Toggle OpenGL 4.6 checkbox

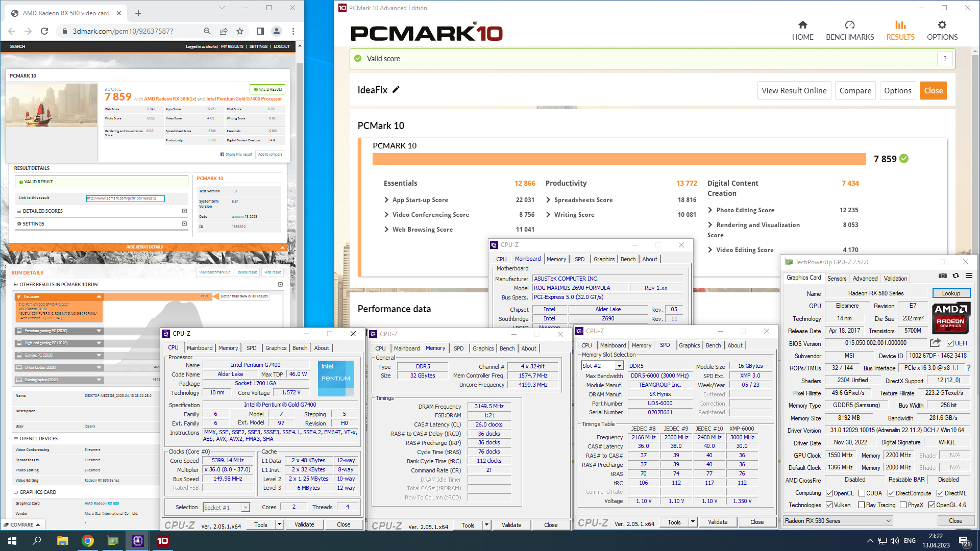932,505
